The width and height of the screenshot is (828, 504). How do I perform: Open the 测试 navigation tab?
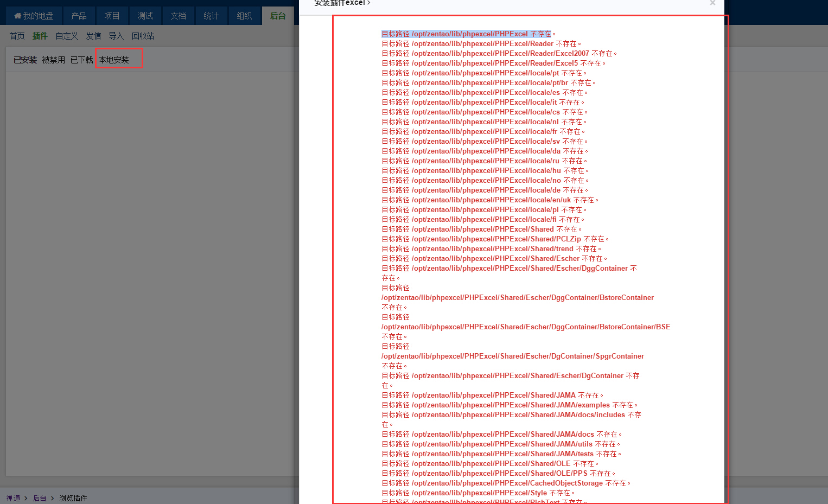click(x=145, y=16)
